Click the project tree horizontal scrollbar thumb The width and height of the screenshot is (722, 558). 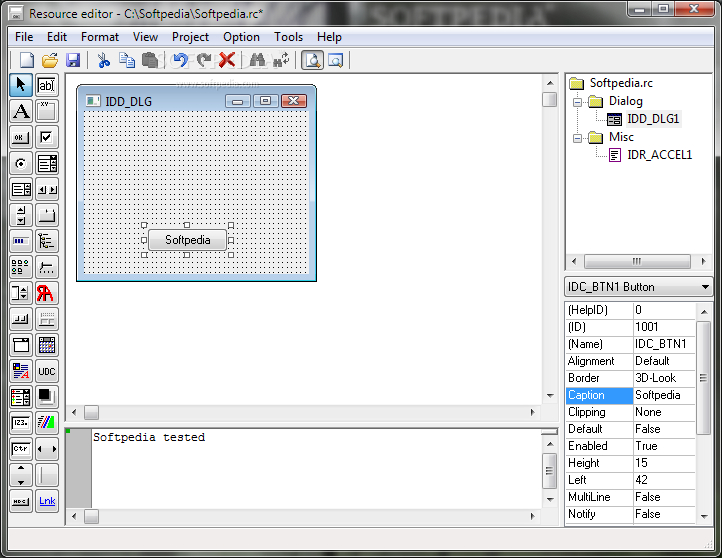637,262
